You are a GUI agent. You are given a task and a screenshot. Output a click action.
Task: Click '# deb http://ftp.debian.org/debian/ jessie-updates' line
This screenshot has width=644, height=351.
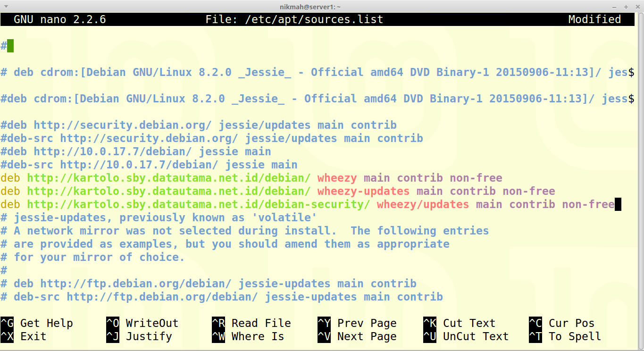[209, 284]
